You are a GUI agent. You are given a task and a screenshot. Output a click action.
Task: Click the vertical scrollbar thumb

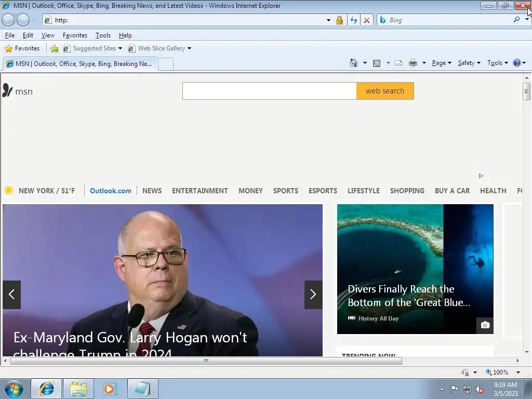(527, 91)
